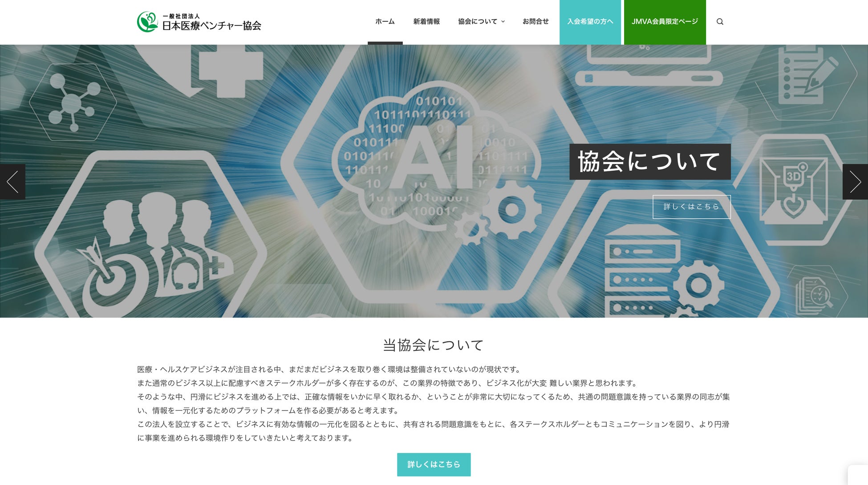Open the 協会について navigation menu
Image resolution: width=868 pixels, height=485 pixels.
tap(477, 21)
